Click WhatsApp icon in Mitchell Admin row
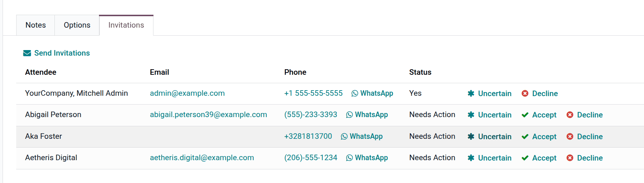Screen dimensions: 644x183 pos(355,94)
